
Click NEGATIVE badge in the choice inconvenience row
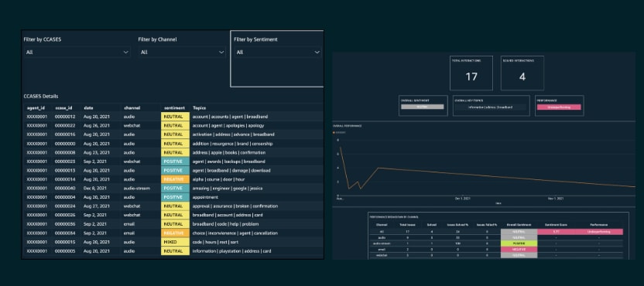coord(176,233)
